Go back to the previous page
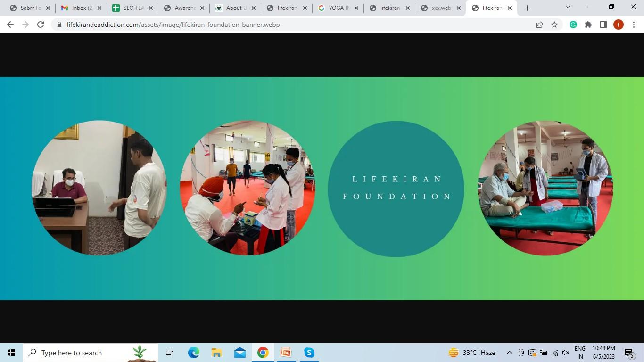This screenshot has height=362, width=644. tap(10, 25)
